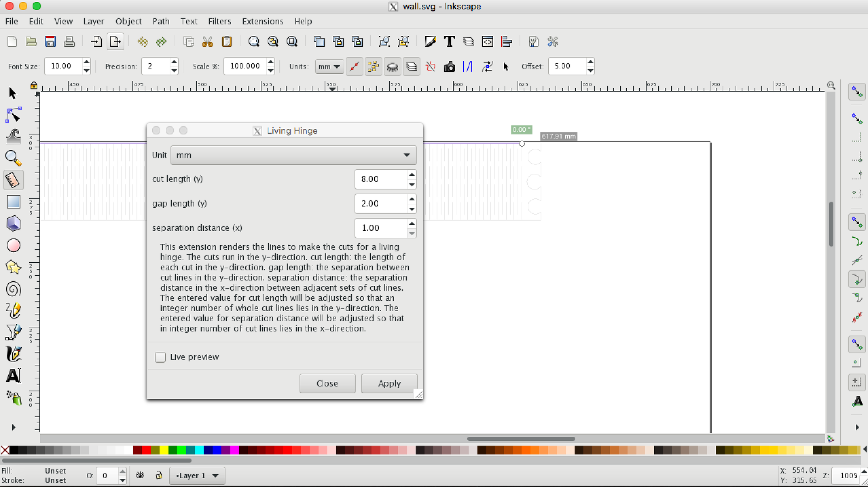Open the XML editor
The height and width of the screenshot is (487, 868).
tap(488, 42)
